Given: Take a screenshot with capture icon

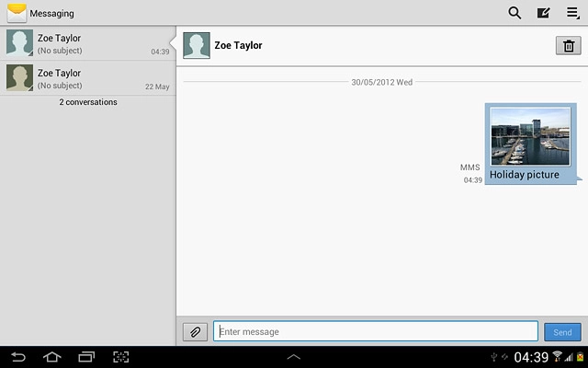Looking at the screenshot, I should pyautogui.click(x=120, y=357).
